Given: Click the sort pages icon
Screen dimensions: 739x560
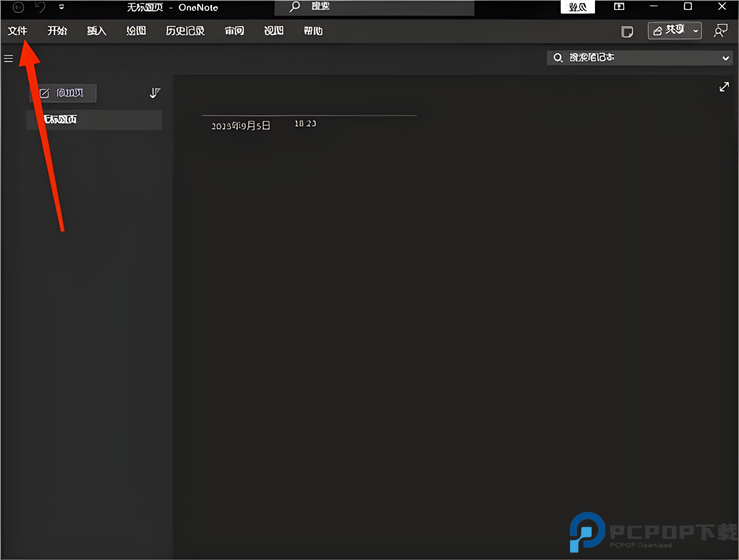Looking at the screenshot, I should coord(155,93).
